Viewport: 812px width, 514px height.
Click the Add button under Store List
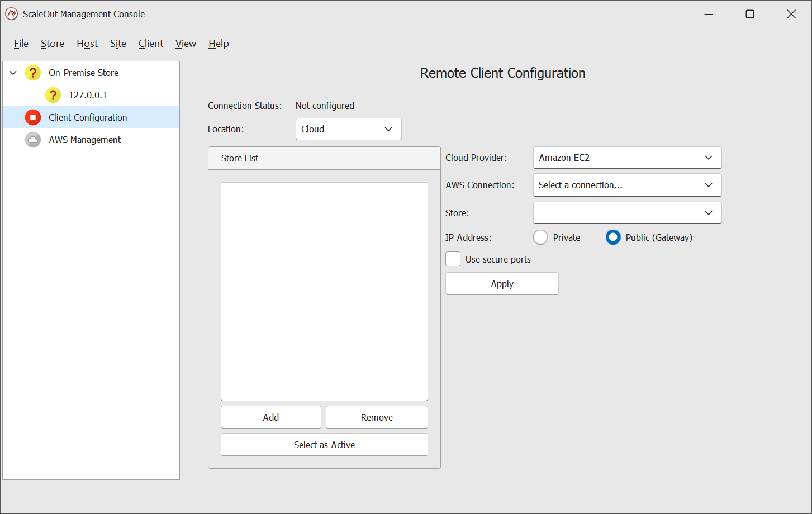pos(271,417)
